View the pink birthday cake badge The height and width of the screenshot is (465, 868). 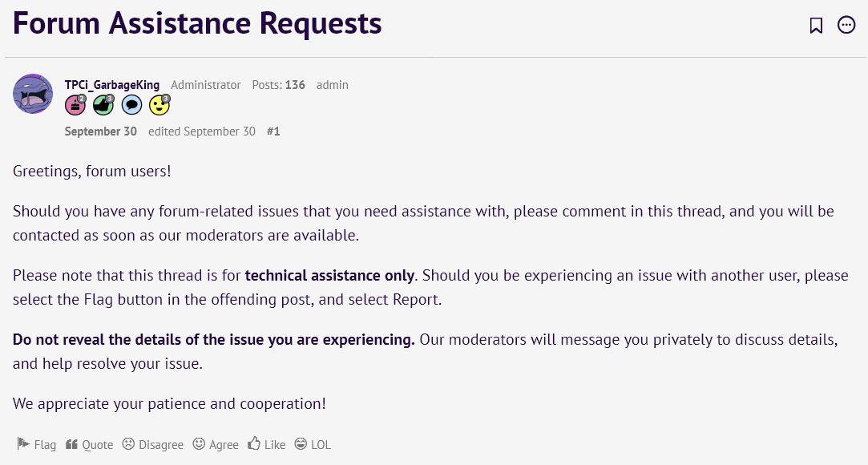tap(75, 104)
